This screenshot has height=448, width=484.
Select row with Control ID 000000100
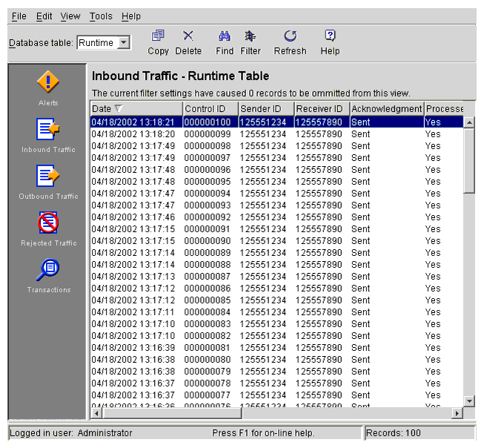277,122
